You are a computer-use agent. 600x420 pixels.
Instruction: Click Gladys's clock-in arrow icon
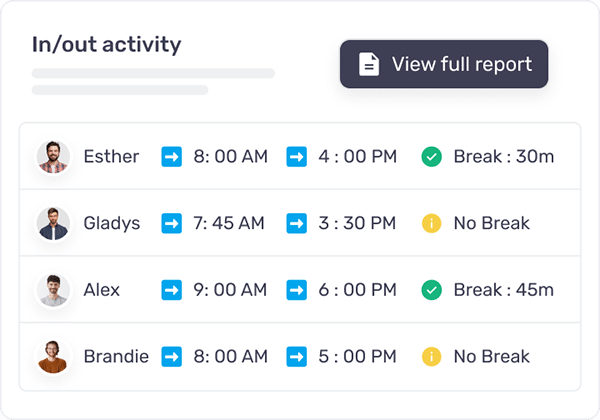[171, 223]
